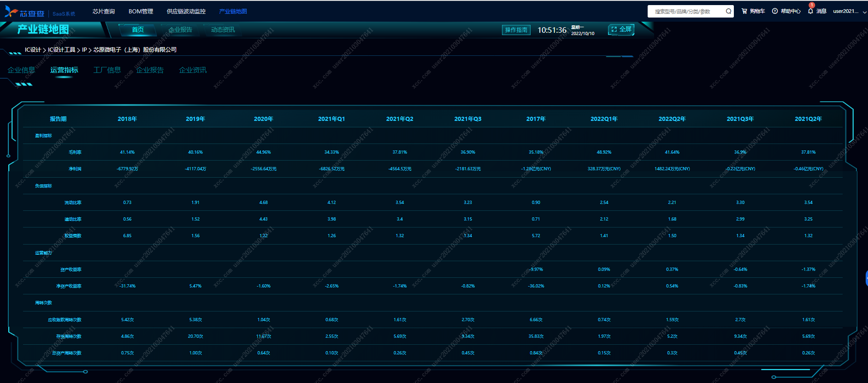Click the 芯查查 logo icon
Image resolution: width=868 pixels, height=383 pixels.
click(x=11, y=12)
